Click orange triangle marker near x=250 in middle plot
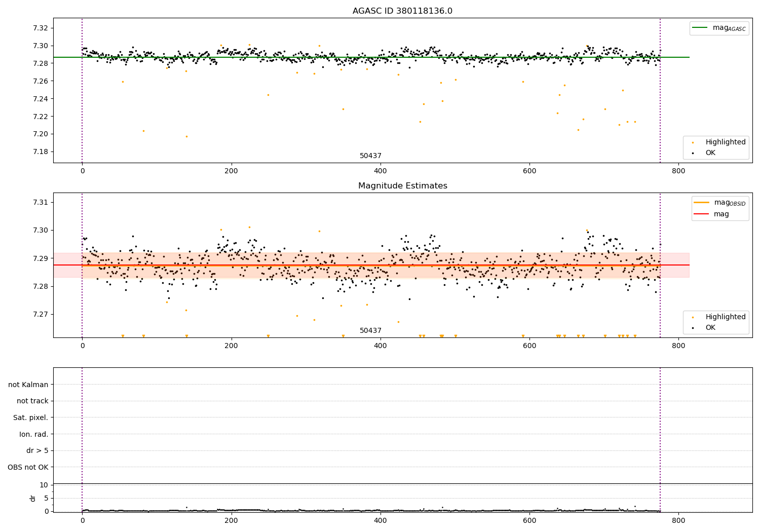Image resolution: width=760 pixels, height=532 pixels. [x=268, y=336]
